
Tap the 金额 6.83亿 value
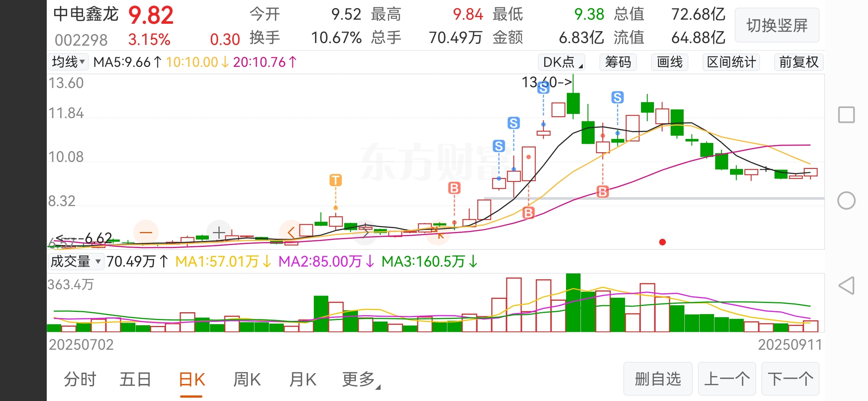coord(581,38)
